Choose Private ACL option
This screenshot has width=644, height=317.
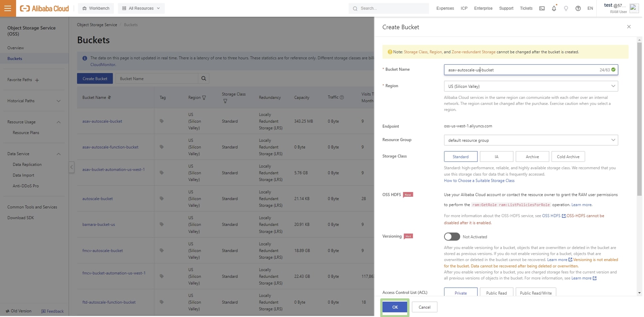click(x=460, y=292)
